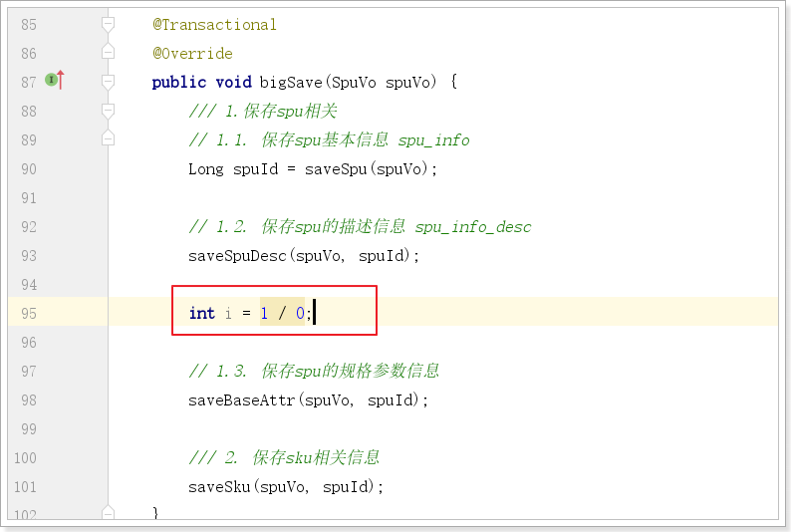The height and width of the screenshot is (532, 791).
Task: Click the saveSpuDesc method call
Action: coord(237,255)
